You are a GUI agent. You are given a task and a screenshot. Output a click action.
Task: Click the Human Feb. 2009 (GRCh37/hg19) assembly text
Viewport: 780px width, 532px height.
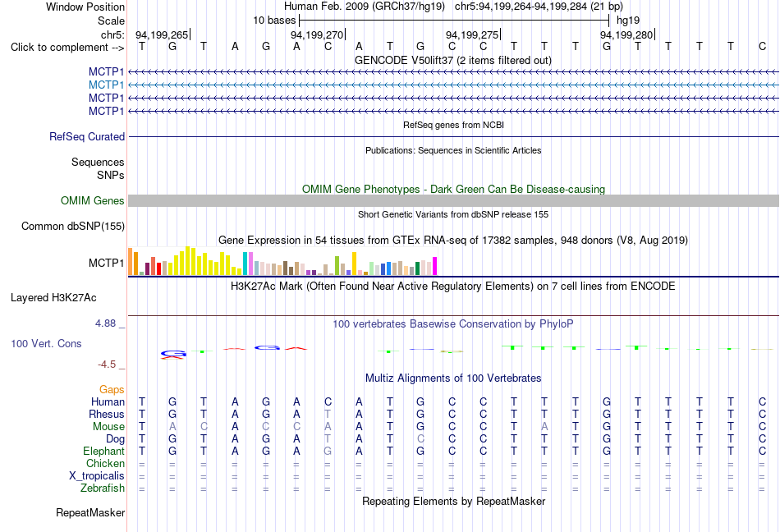[365, 7]
